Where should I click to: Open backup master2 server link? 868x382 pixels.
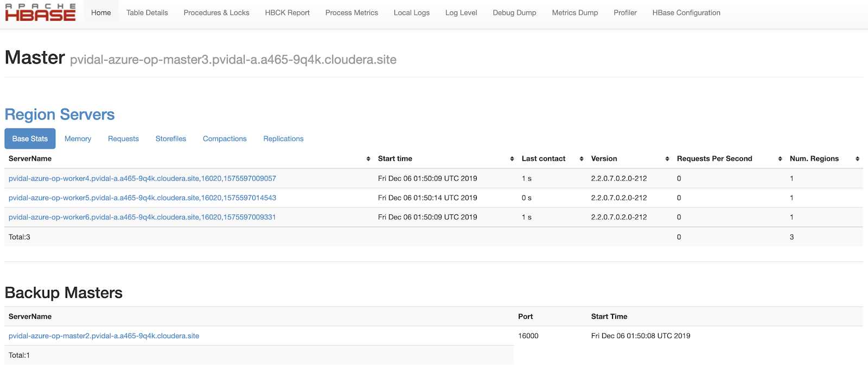pyautogui.click(x=104, y=336)
